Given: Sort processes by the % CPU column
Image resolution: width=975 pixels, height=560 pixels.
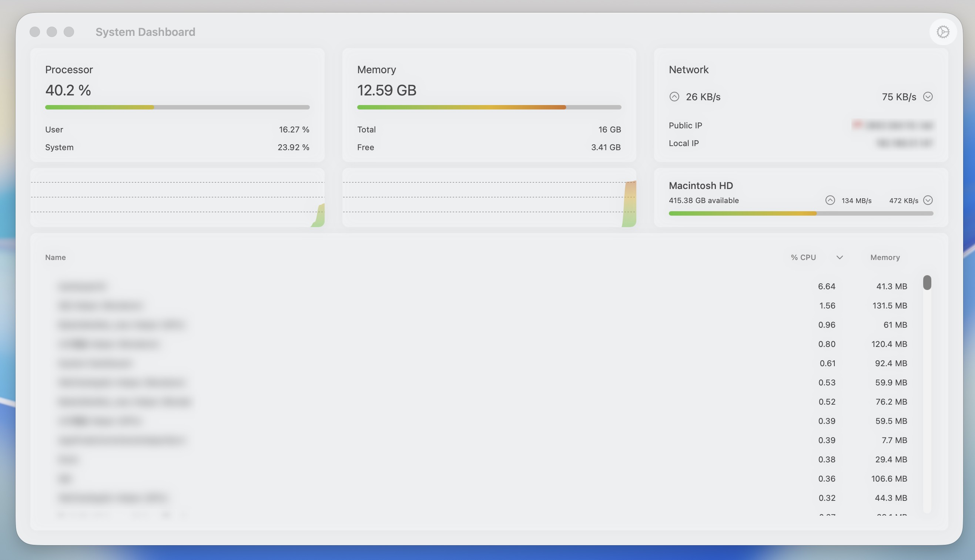Looking at the screenshot, I should pyautogui.click(x=803, y=257).
